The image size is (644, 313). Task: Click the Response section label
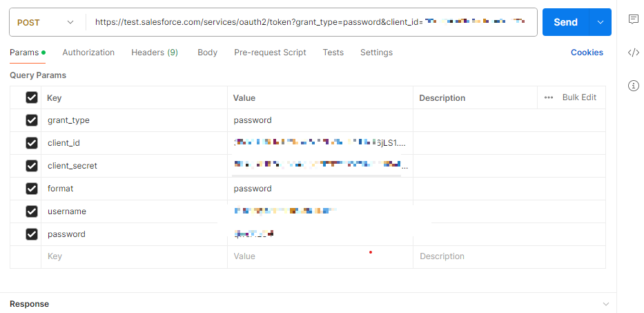tap(29, 304)
